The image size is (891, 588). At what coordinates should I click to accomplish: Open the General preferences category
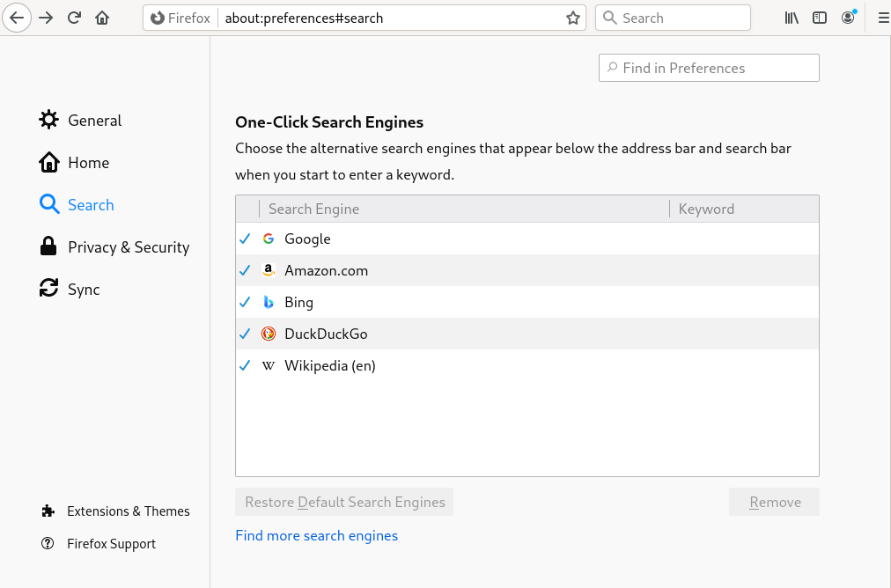[x=94, y=121]
